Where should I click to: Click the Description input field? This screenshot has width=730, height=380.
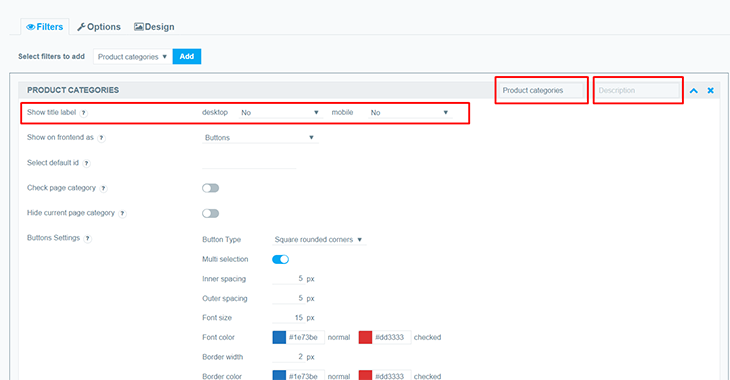pos(638,90)
